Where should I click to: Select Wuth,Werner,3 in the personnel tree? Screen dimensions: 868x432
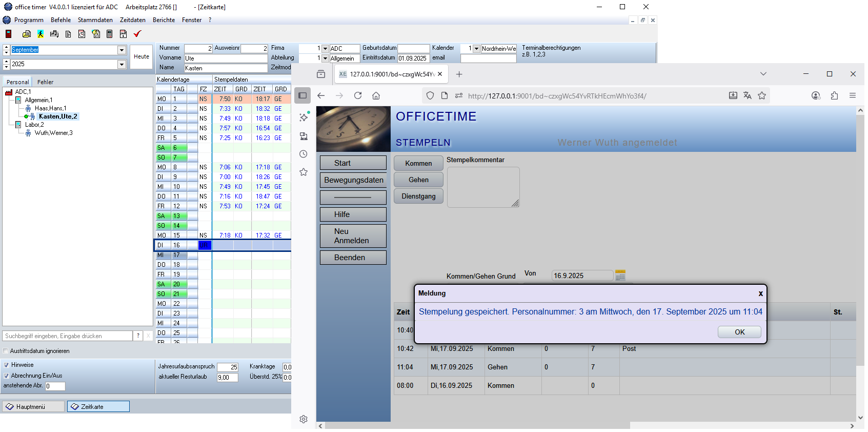(x=53, y=133)
